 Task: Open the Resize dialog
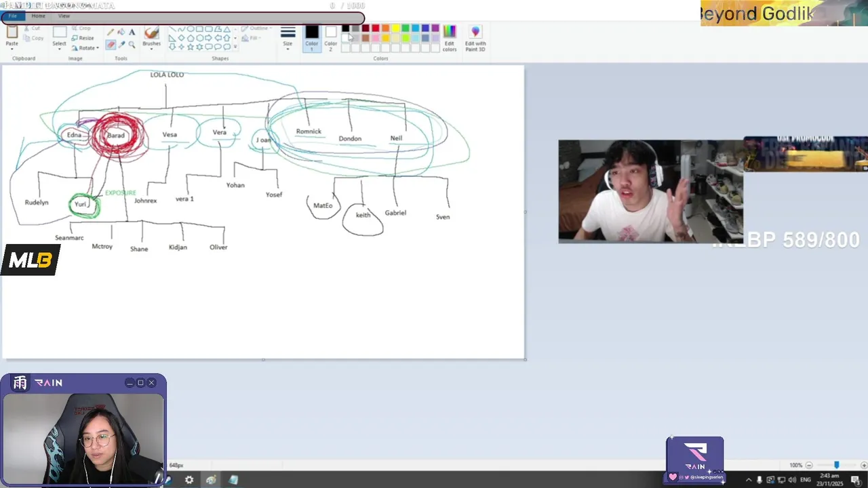point(83,38)
